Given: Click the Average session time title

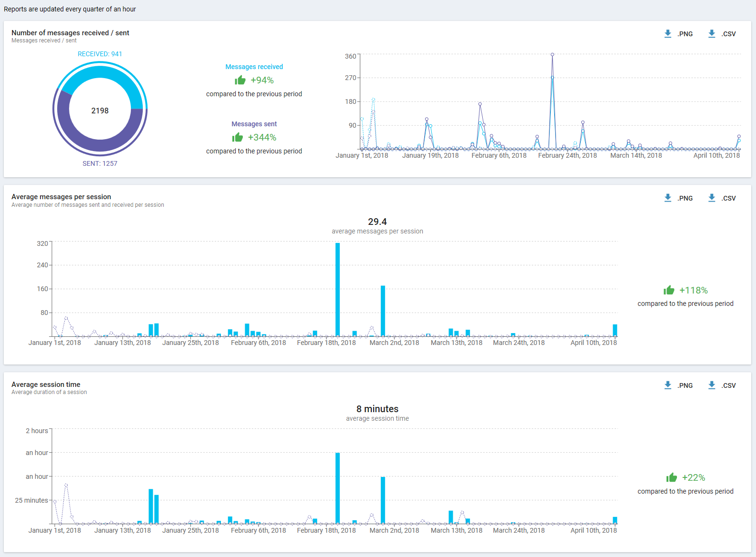Looking at the screenshot, I should coord(46,385).
